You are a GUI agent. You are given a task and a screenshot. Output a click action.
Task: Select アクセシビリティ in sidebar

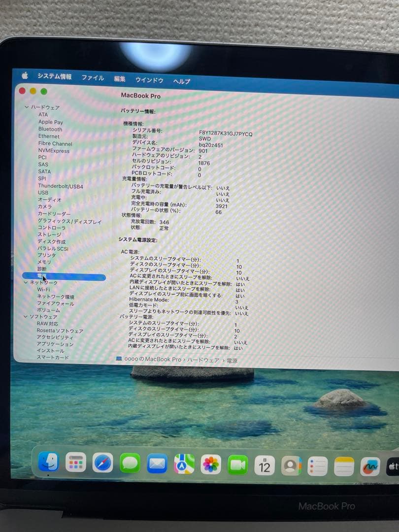point(55,337)
